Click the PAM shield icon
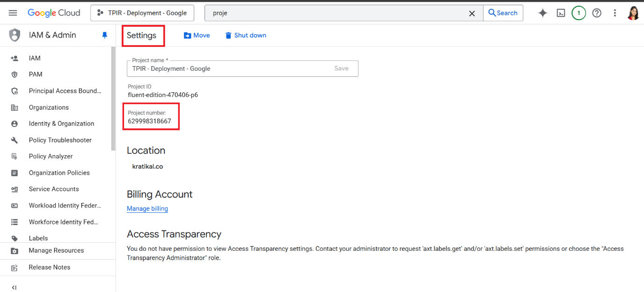The image size is (644, 292). (15, 75)
